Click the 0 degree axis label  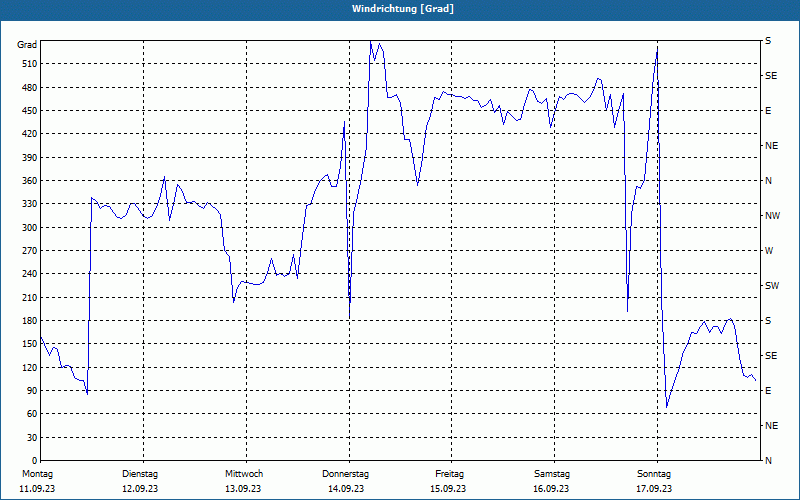35,461
